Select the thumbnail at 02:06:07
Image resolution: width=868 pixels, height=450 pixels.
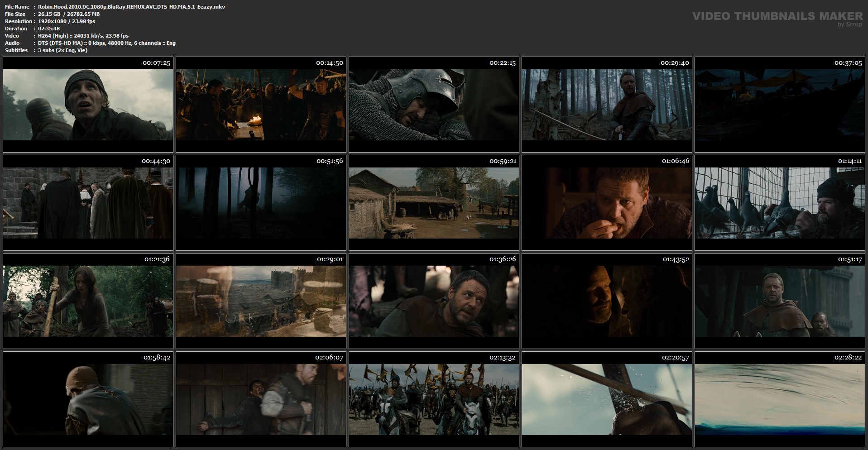(261, 399)
